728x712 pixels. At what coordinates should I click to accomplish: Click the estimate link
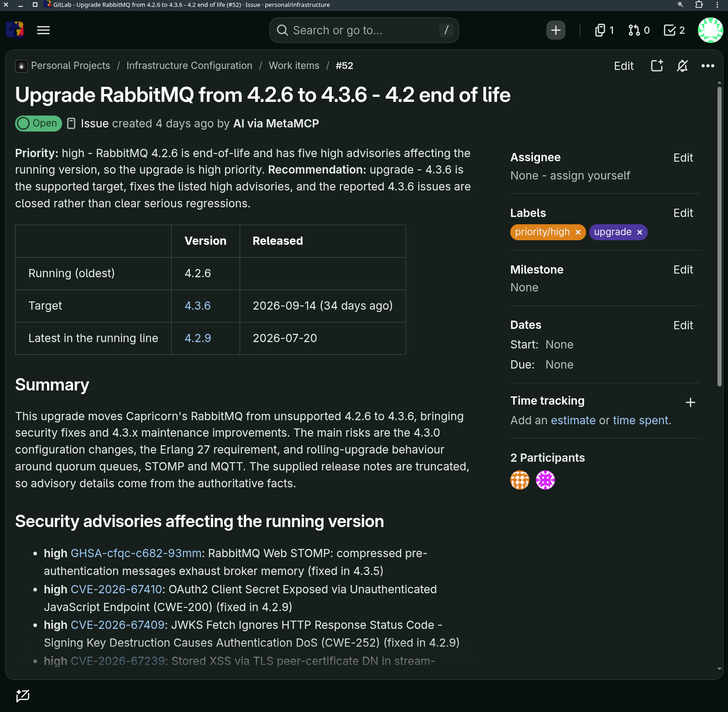coord(573,421)
